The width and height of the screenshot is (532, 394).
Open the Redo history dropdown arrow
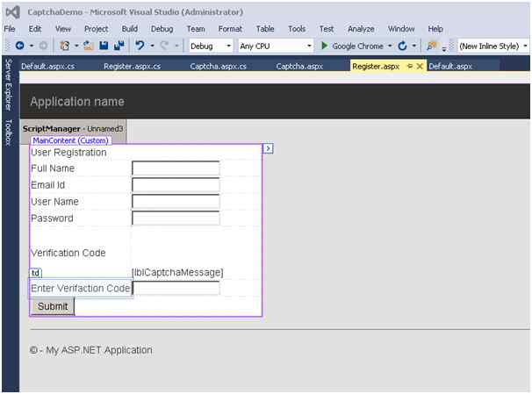pos(176,46)
